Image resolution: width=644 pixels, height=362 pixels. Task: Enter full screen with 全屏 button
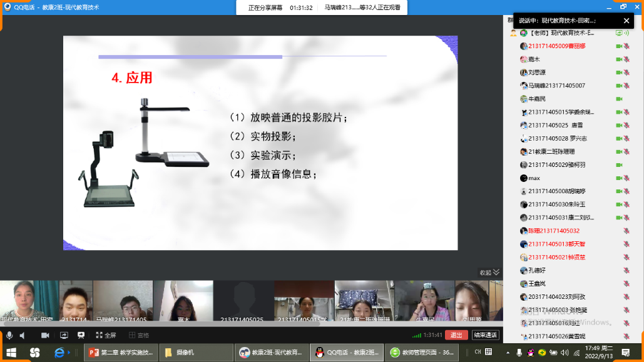[105, 335]
